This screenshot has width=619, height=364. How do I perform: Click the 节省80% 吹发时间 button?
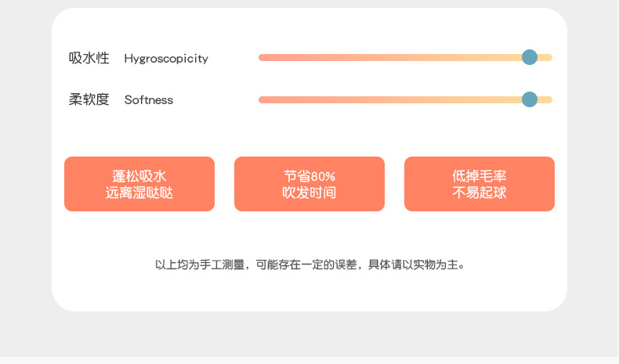coord(309,184)
